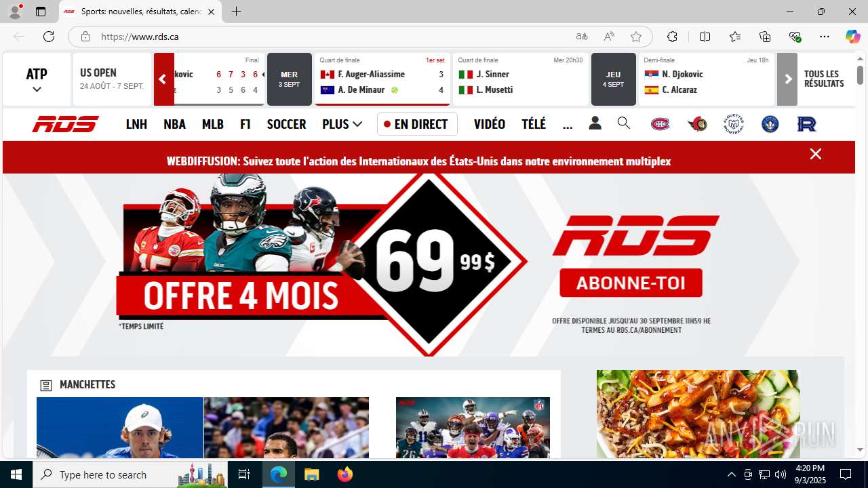Go to the LNH section
Screen dimensions: 868x488
click(136, 124)
